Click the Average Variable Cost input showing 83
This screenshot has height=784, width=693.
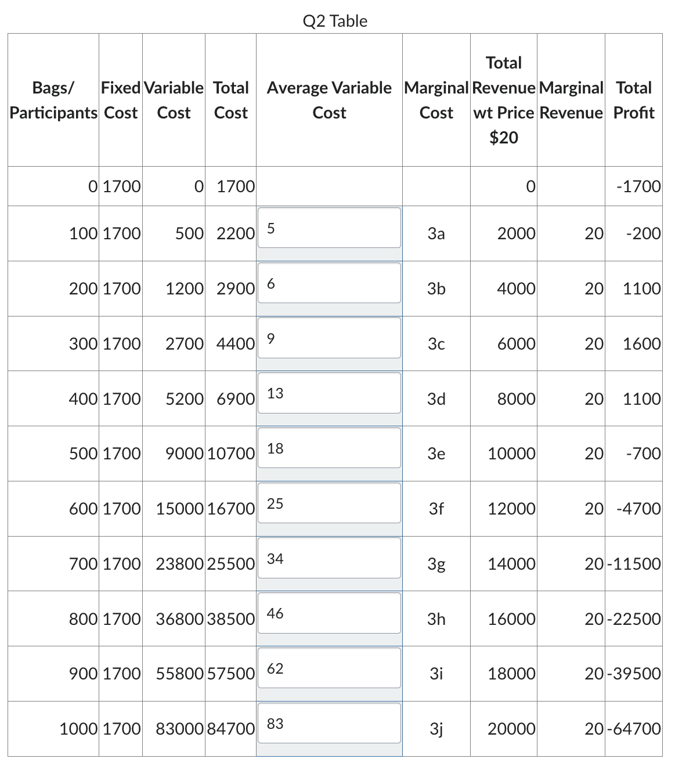pos(329,723)
